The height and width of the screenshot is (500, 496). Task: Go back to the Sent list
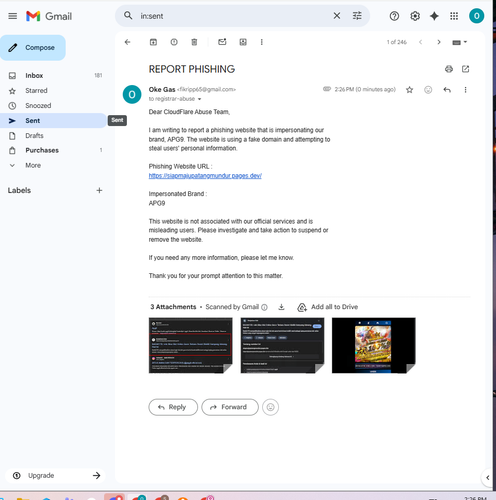click(127, 42)
